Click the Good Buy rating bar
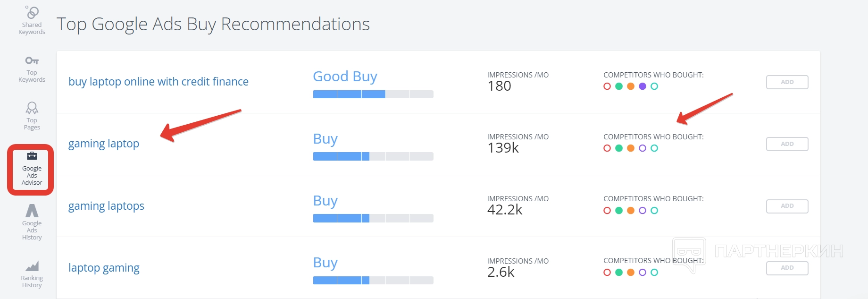The height and width of the screenshot is (299, 868). click(x=373, y=94)
